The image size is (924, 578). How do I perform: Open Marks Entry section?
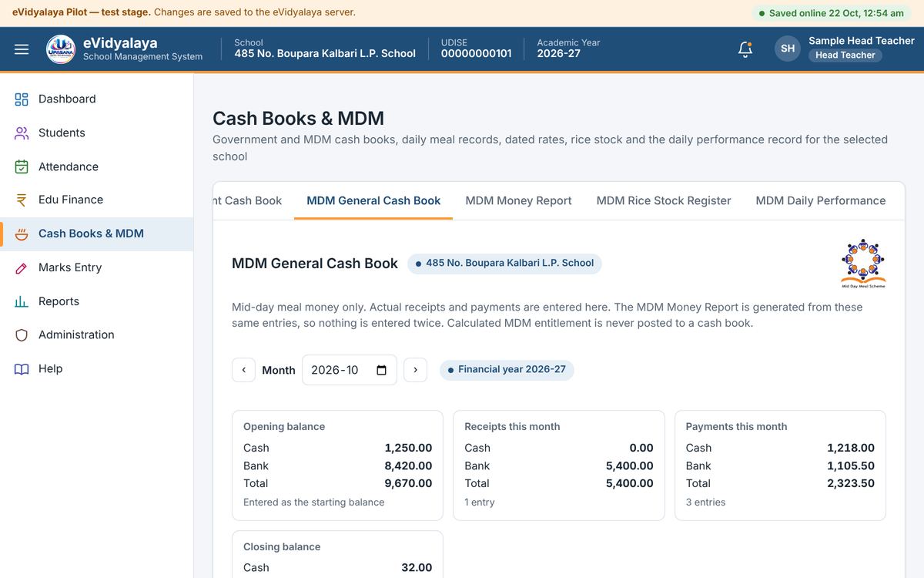pos(96,267)
